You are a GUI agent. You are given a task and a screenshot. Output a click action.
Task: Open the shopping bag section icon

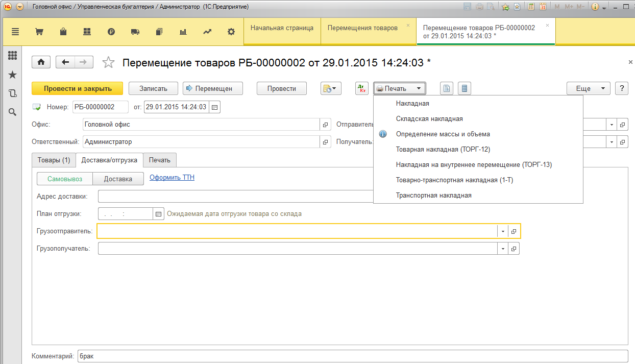pyautogui.click(x=63, y=32)
